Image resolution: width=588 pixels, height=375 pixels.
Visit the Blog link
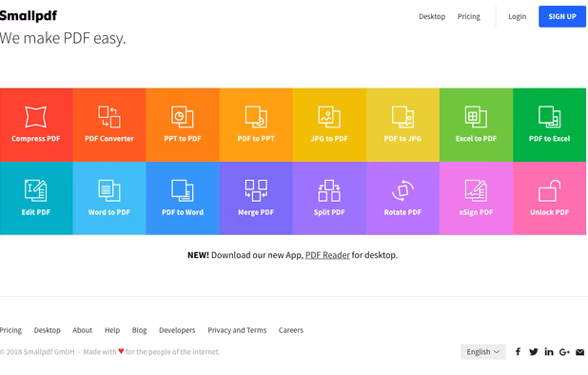pos(140,330)
